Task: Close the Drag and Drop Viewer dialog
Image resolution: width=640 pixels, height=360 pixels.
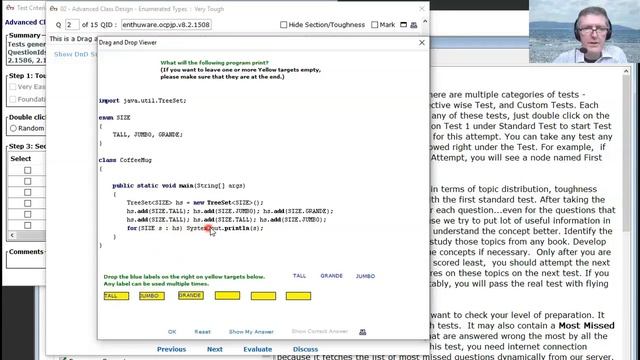Action: click(422, 42)
